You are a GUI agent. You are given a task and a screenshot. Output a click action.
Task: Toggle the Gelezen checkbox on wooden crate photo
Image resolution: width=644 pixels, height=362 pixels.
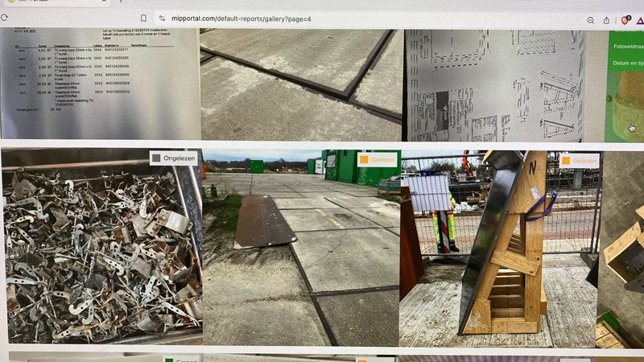click(566, 160)
